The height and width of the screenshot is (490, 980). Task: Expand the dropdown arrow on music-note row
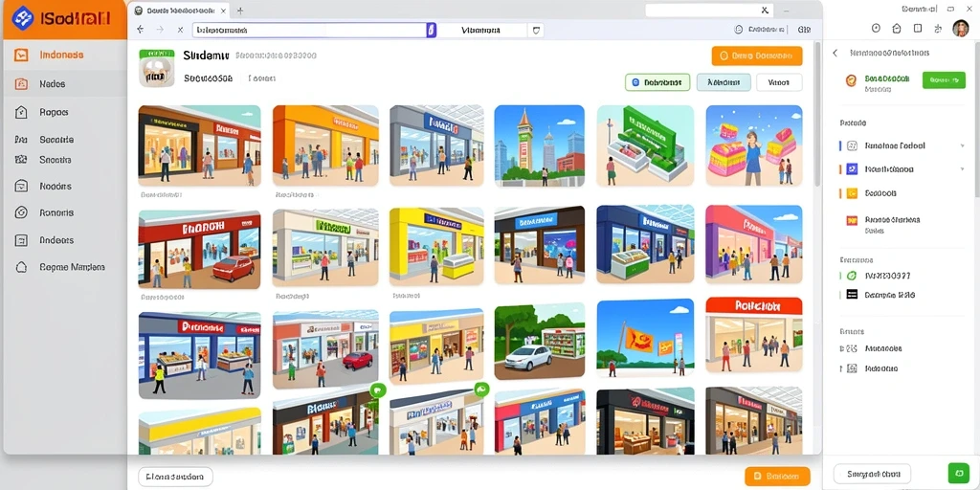click(963, 145)
